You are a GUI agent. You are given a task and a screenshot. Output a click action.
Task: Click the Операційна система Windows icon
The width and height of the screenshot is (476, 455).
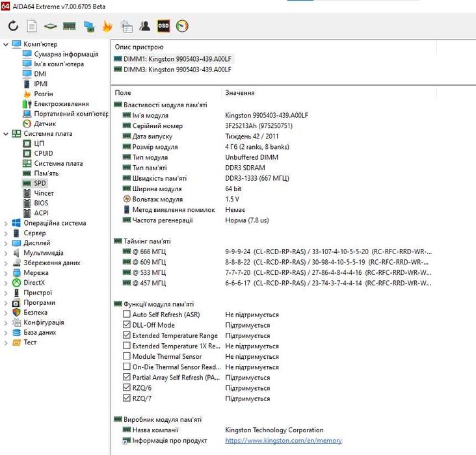point(16,223)
